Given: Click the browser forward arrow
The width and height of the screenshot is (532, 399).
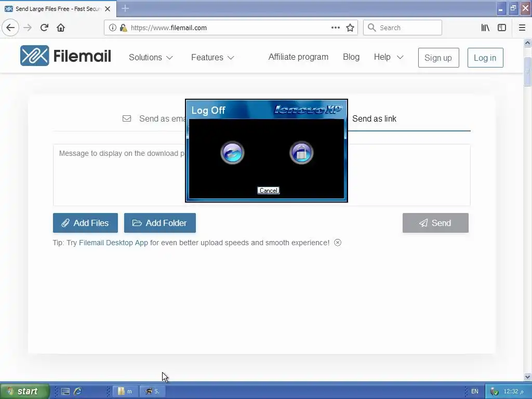Looking at the screenshot, I should (x=28, y=28).
